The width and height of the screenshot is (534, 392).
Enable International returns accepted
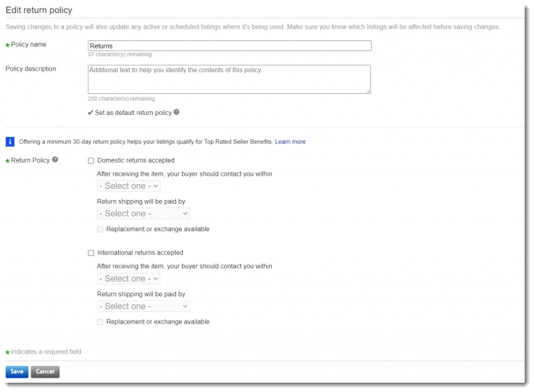click(x=91, y=253)
